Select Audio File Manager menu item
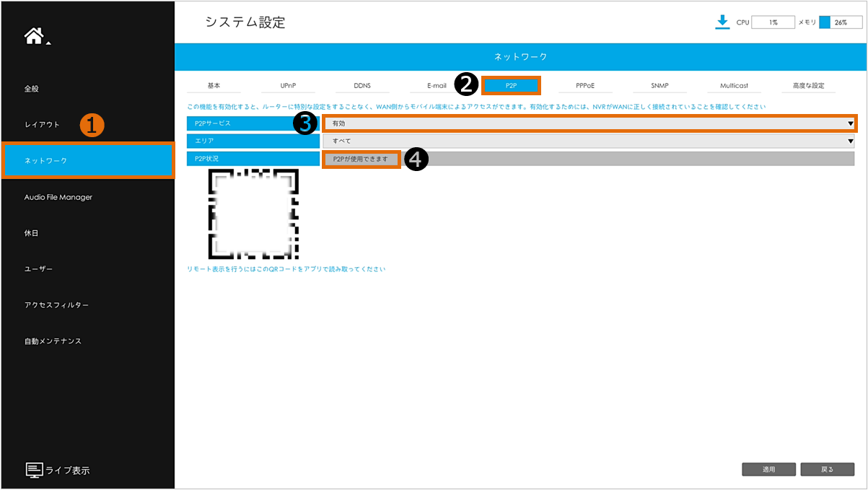The width and height of the screenshot is (868, 490). tap(58, 197)
